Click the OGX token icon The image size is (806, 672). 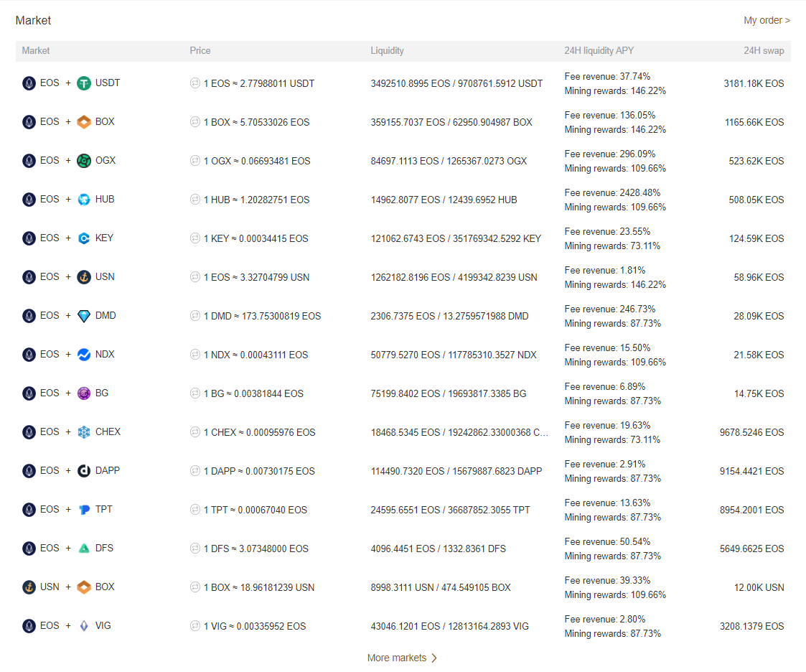click(84, 161)
